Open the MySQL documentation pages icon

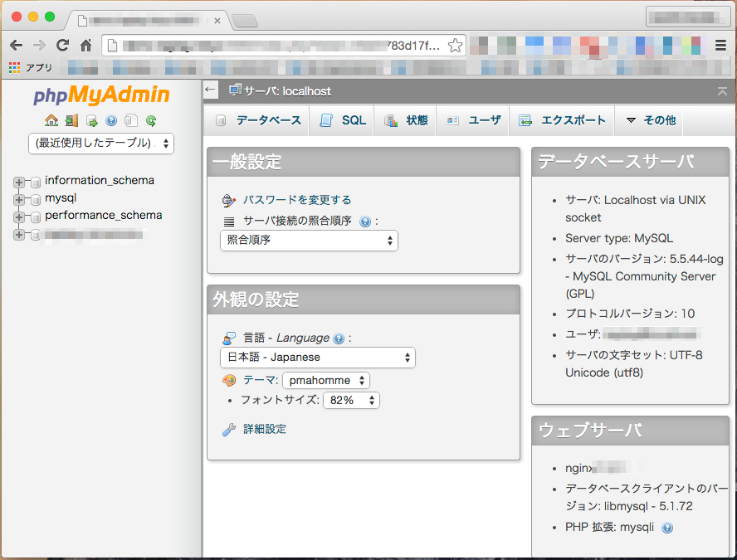(131, 121)
